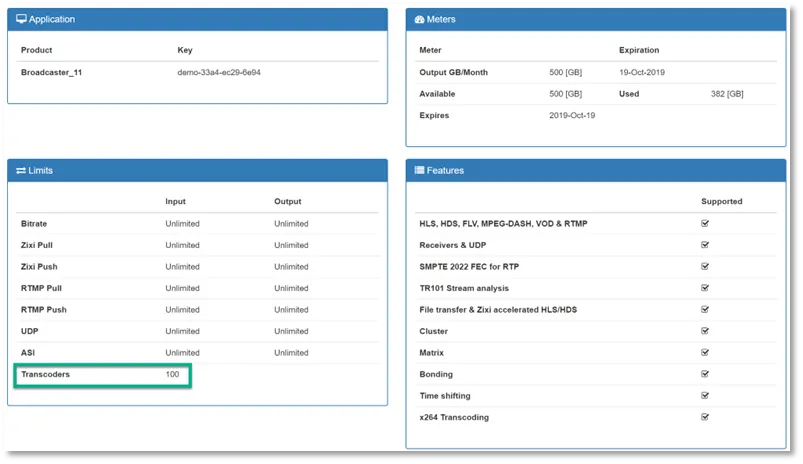This screenshot has width=803, height=464.
Task: Click the Zixi Push output Unlimited value
Action: [291, 267]
